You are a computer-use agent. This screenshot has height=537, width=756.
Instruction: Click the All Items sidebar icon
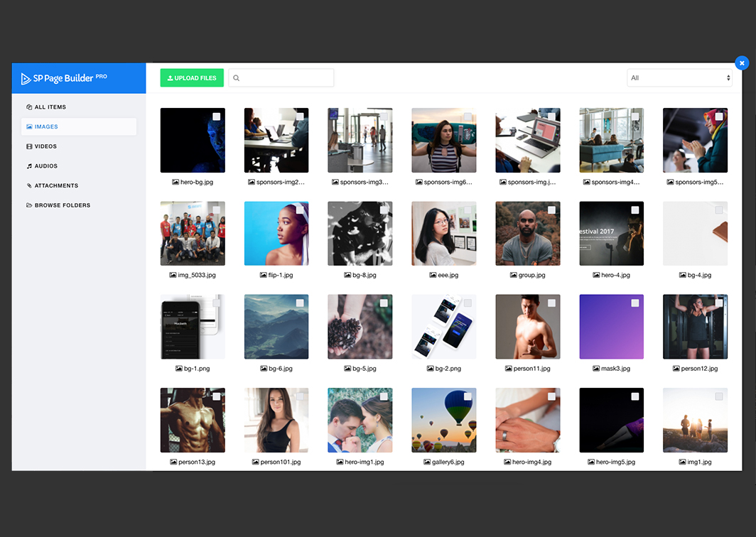(x=29, y=107)
